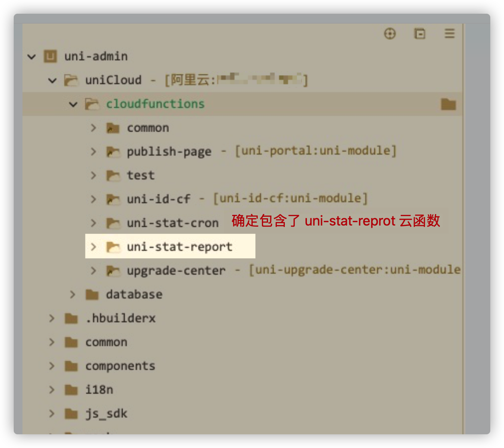The width and height of the screenshot is (504, 448).
Task: Select the upgrade-center label
Action: pyautogui.click(x=176, y=271)
